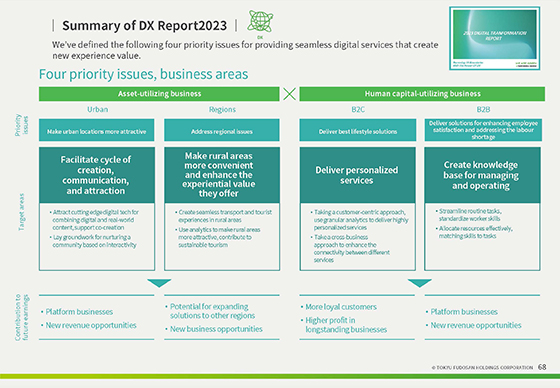Click Facilitate cycle of creation, communication, and attraction
Screen dimensions: 560x388
(96, 175)
